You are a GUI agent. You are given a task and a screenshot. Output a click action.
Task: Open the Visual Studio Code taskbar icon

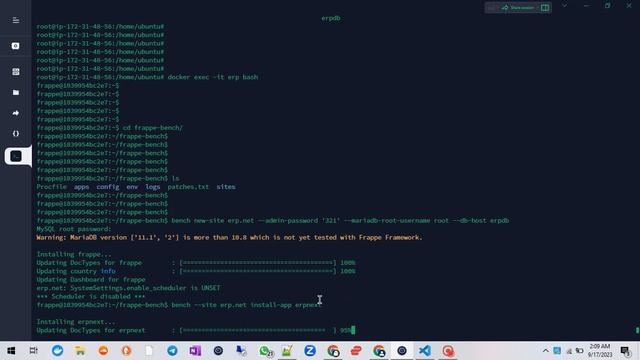tap(425, 351)
